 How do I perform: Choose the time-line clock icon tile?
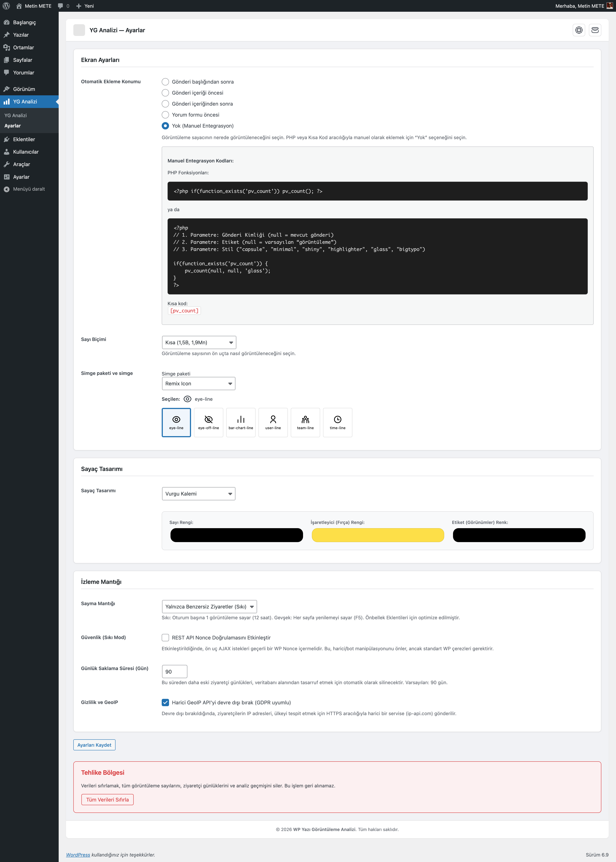point(337,422)
